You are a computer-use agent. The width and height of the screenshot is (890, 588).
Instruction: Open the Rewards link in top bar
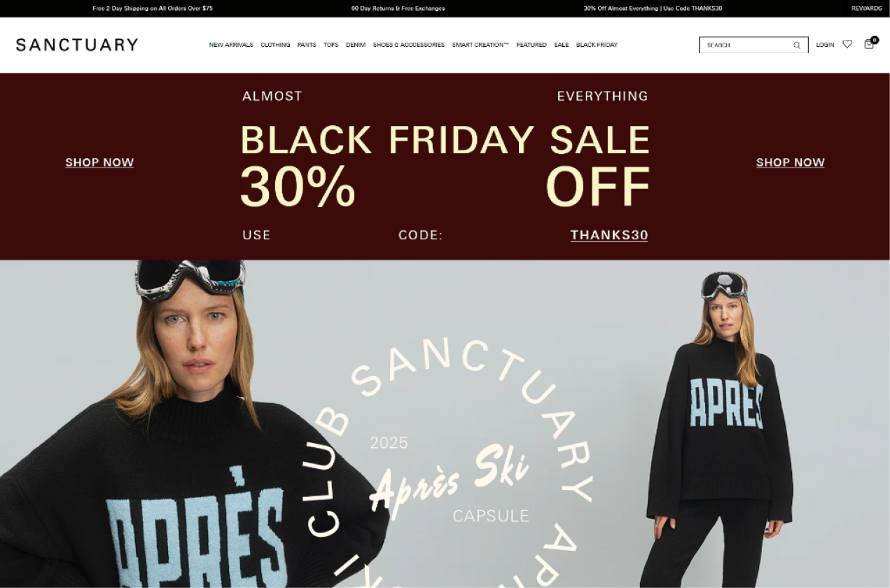pos(867,8)
